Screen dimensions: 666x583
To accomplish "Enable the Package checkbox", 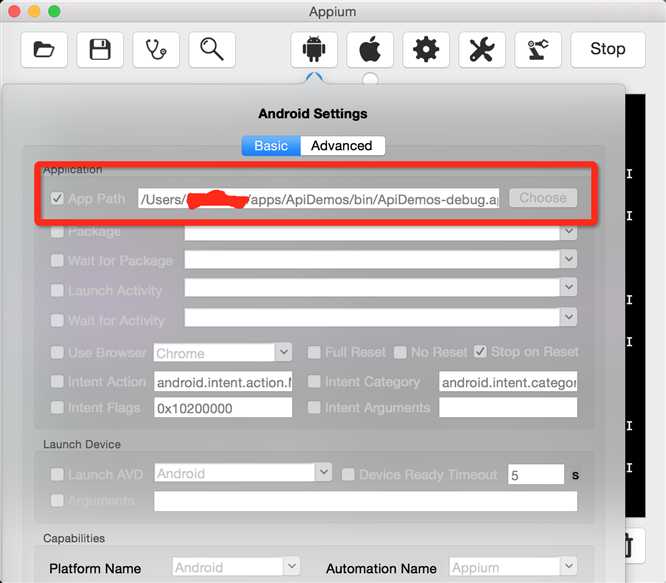I will (x=57, y=232).
